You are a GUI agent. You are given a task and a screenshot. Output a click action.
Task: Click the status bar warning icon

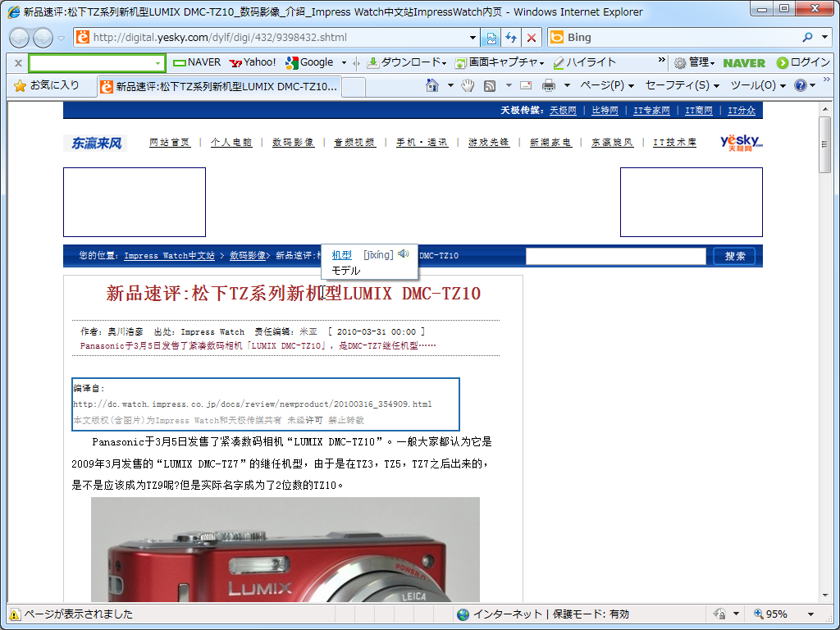(15, 614)
